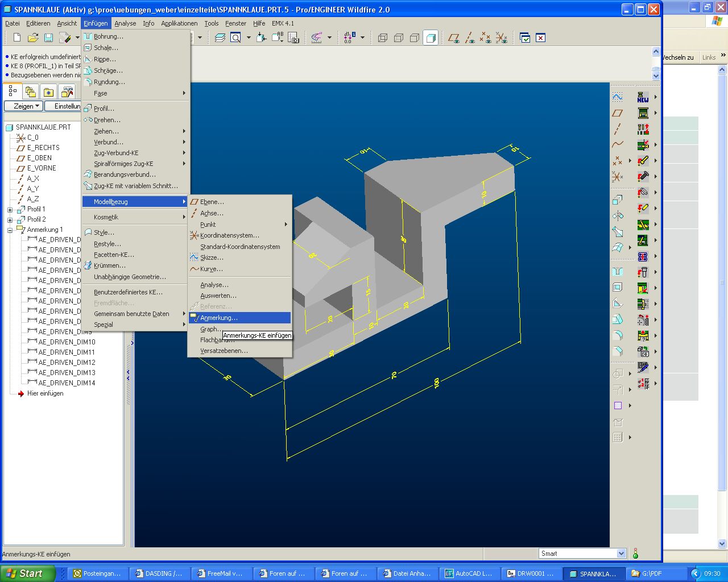Screen dimensions: 728x582
Task: Open the Editieren menu
Action: click(38, 23)
